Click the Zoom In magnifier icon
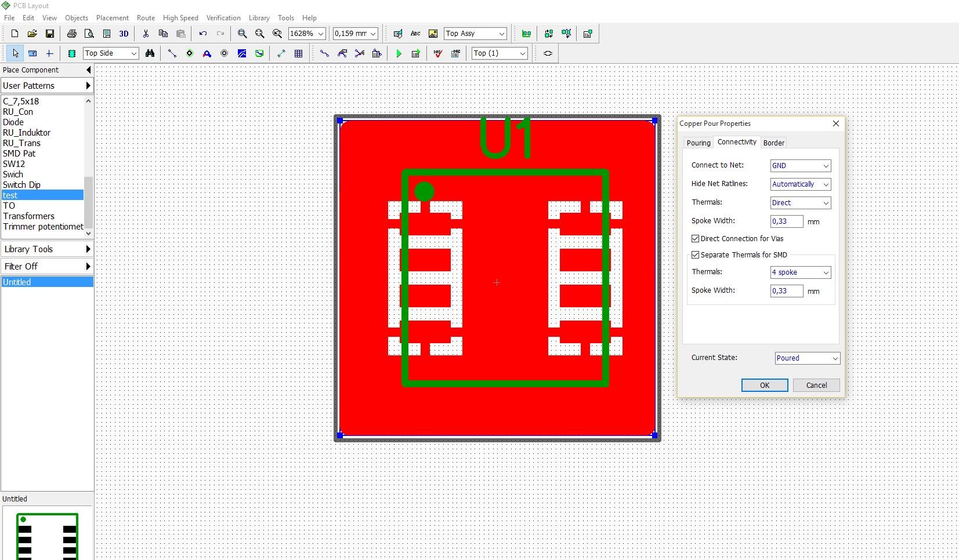Screen dimensions: 959x560 [243, 34]
